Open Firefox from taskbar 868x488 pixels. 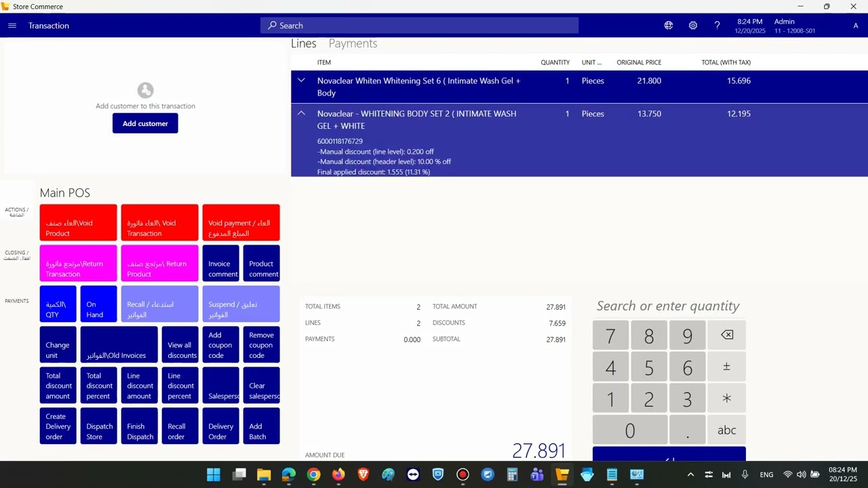[338, 474]
